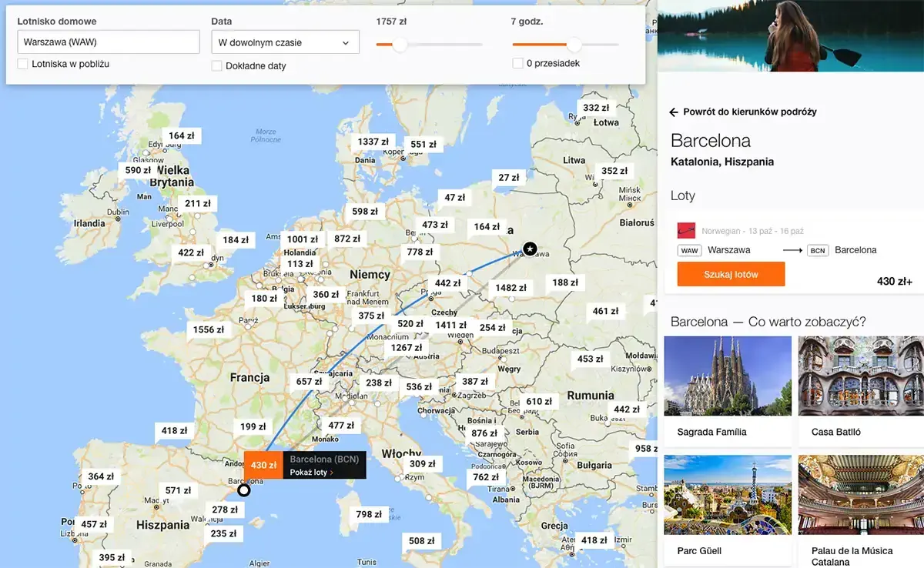Click the orange 430 zł Barcelona price tag
Screen dimensions: 924x568
point(263,466)
